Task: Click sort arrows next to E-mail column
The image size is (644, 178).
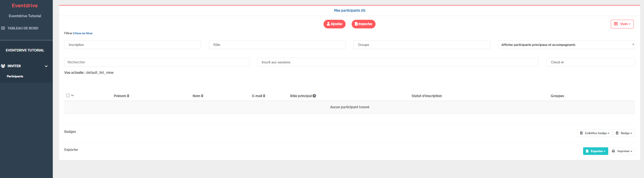Action: [264, 96]
